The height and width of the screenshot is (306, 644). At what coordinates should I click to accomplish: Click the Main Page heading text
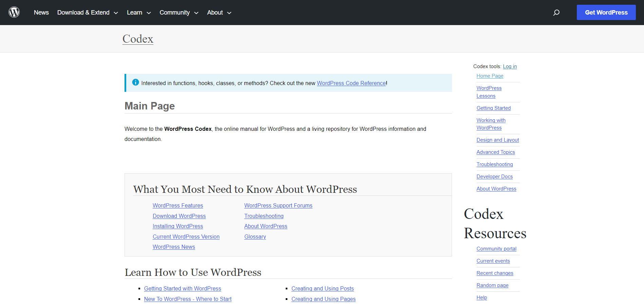(150, 106)
